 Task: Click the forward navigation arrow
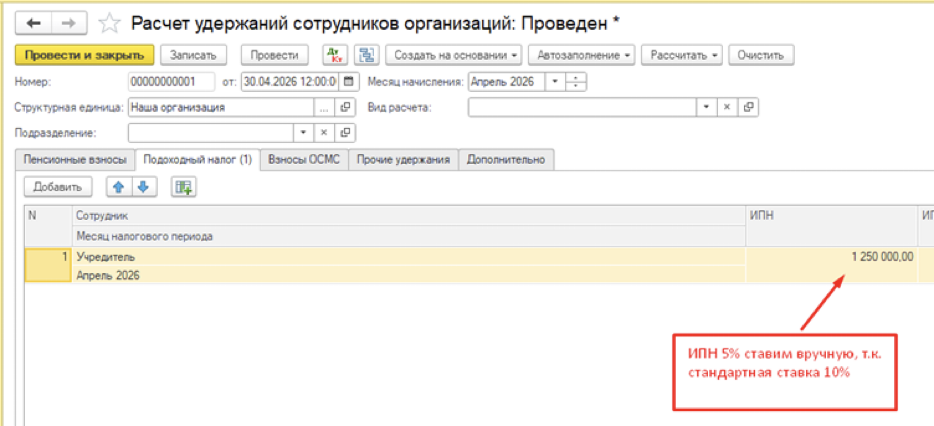pos(68,22)
